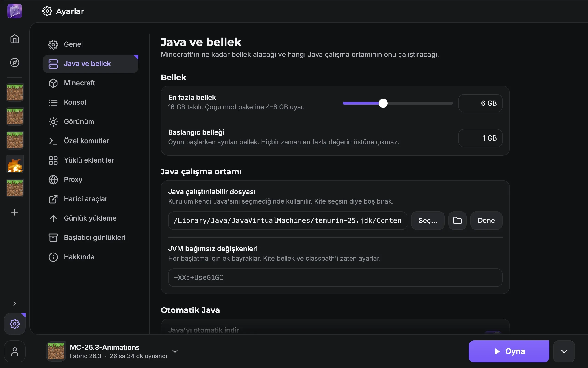Open the settings gear in sidebar bottom
588x368 pixels.
coord(14,324)
